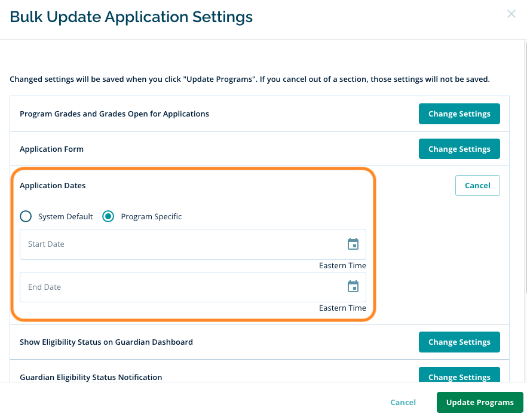Choose the Program Specific radio button
The width and height of the screenshot is (527, 420).
pyautogui.click(x=108, y=216)
